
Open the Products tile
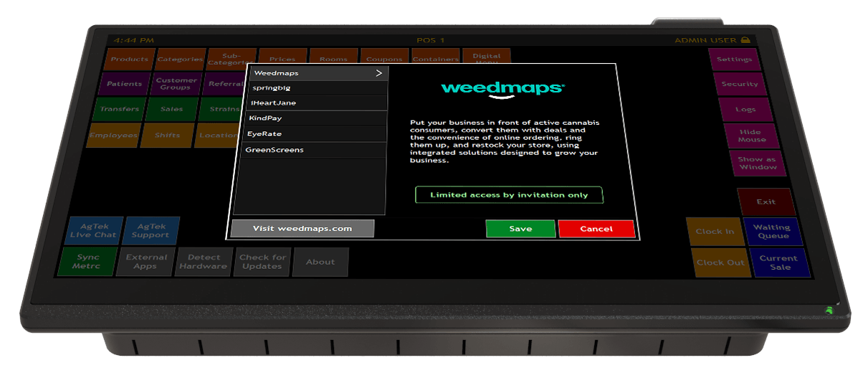coord(129,60)
